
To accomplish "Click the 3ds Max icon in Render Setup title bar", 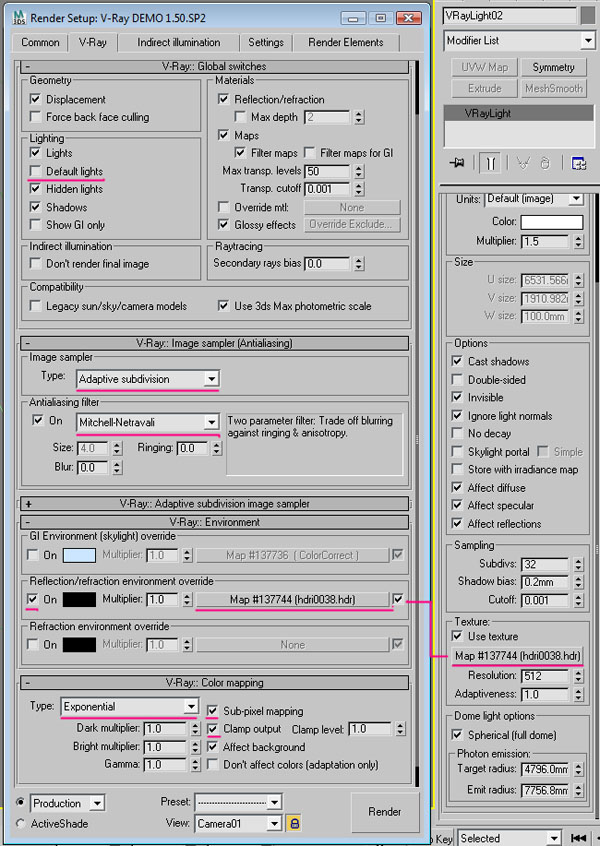I will pos(19,17).
